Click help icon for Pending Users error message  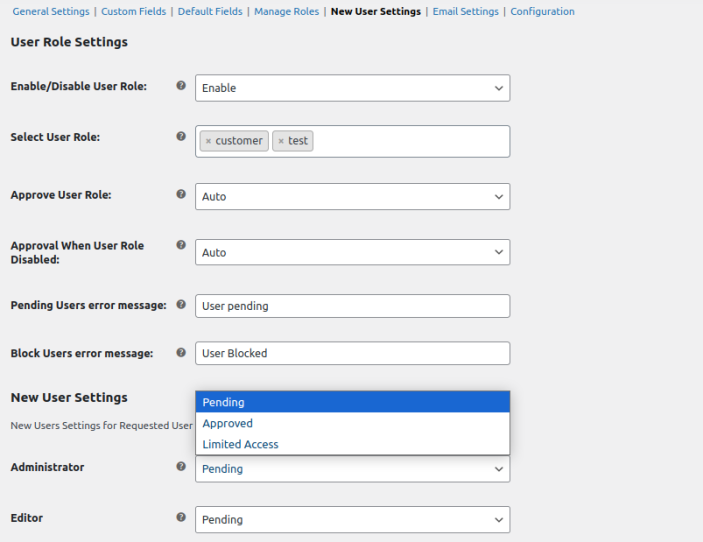pos(181,304)
